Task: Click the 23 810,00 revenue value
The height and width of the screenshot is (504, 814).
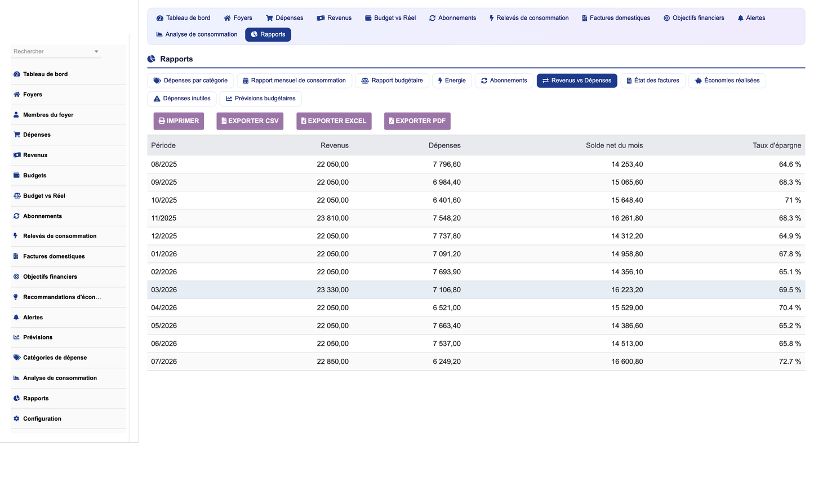Action: [332, 218]
